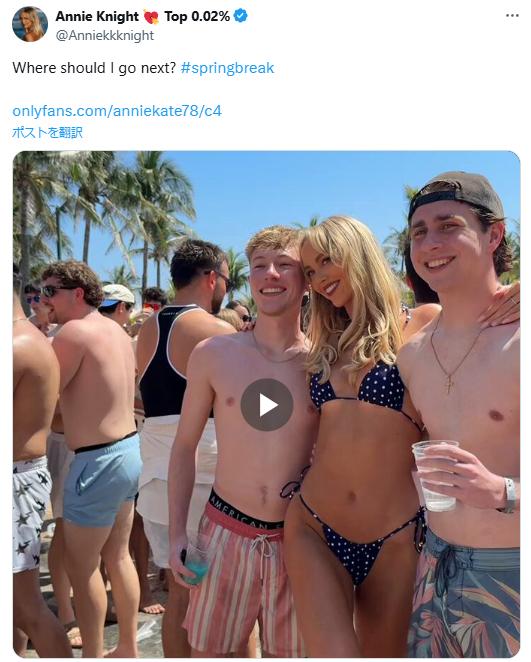The height and width of the screenshot is (662, 531).
Task: Click the display name at the top
Action: 97,16
